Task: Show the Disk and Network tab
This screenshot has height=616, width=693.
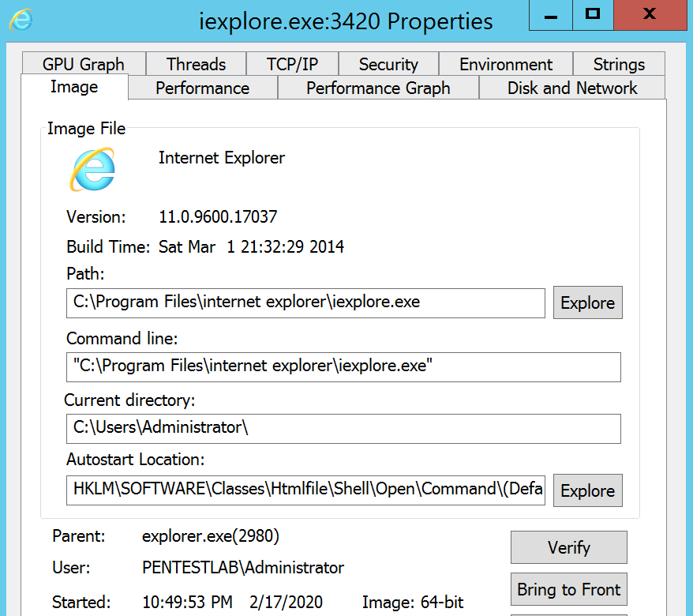Action: 572,88
